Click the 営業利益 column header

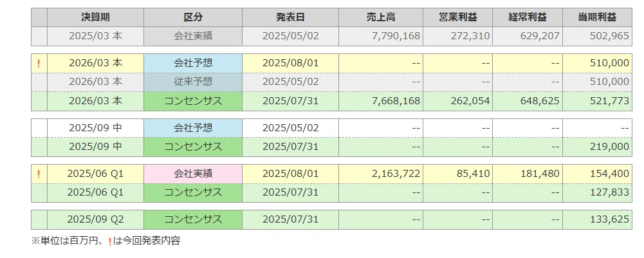pos(457,17)
